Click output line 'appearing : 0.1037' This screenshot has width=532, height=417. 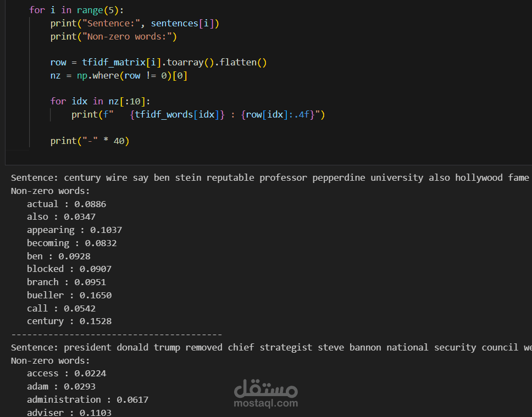(x=74, y=230)
